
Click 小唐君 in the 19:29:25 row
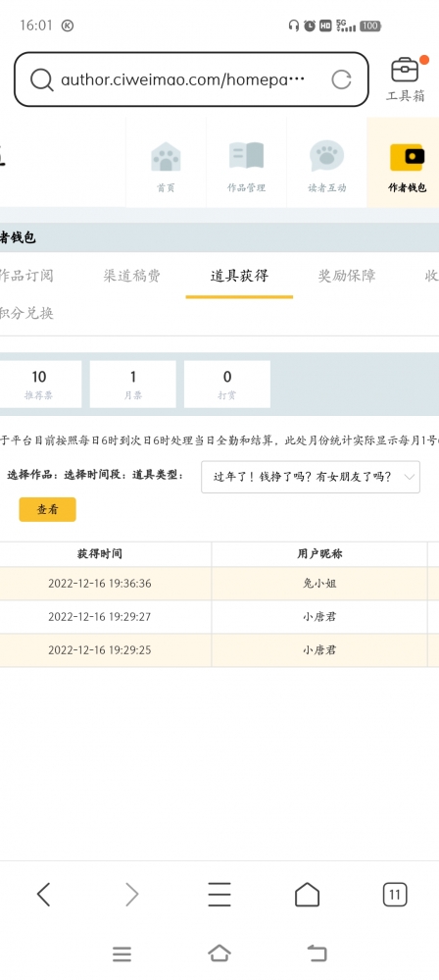319,650
